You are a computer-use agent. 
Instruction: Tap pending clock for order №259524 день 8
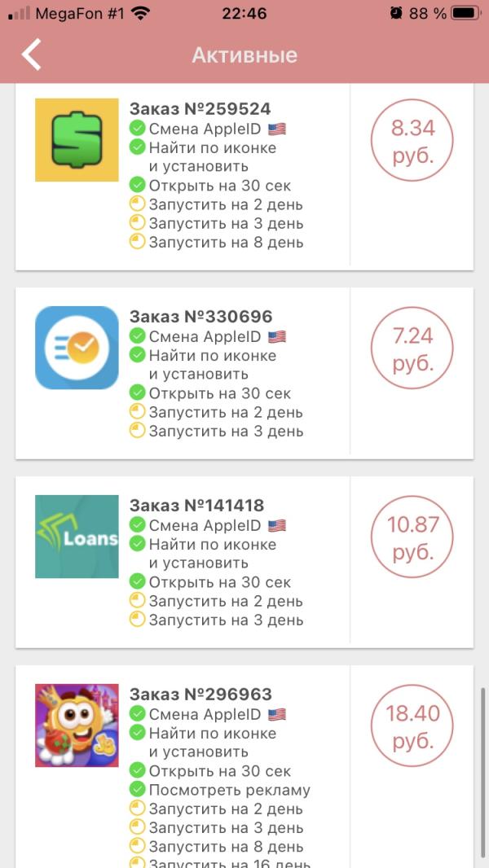click(138, 242)
